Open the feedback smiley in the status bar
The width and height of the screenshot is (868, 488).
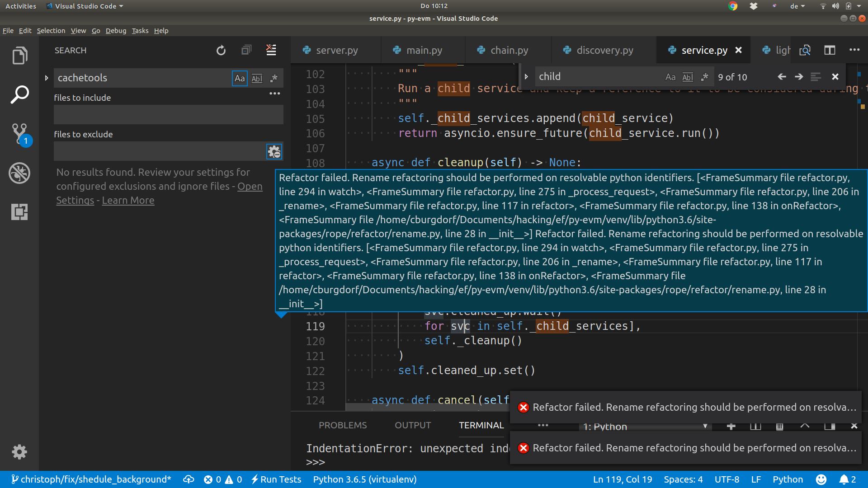point(821,479)
